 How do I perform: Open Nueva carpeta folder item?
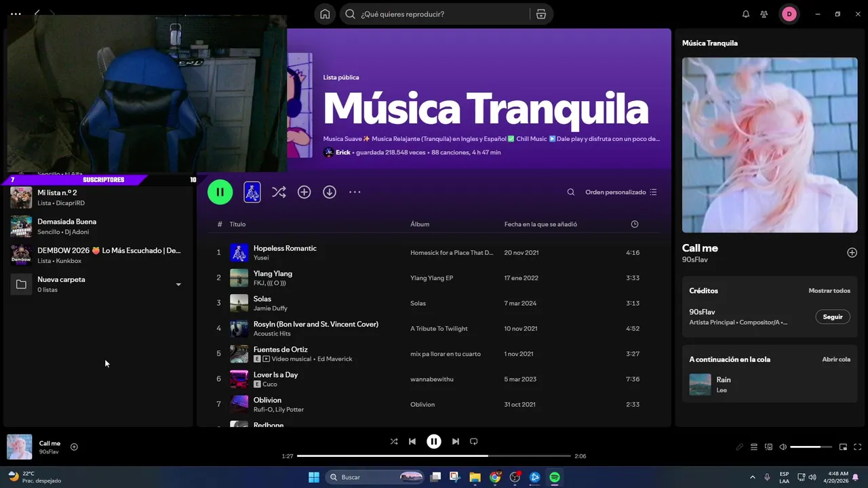pyautogui.click(x=98, y=284)
